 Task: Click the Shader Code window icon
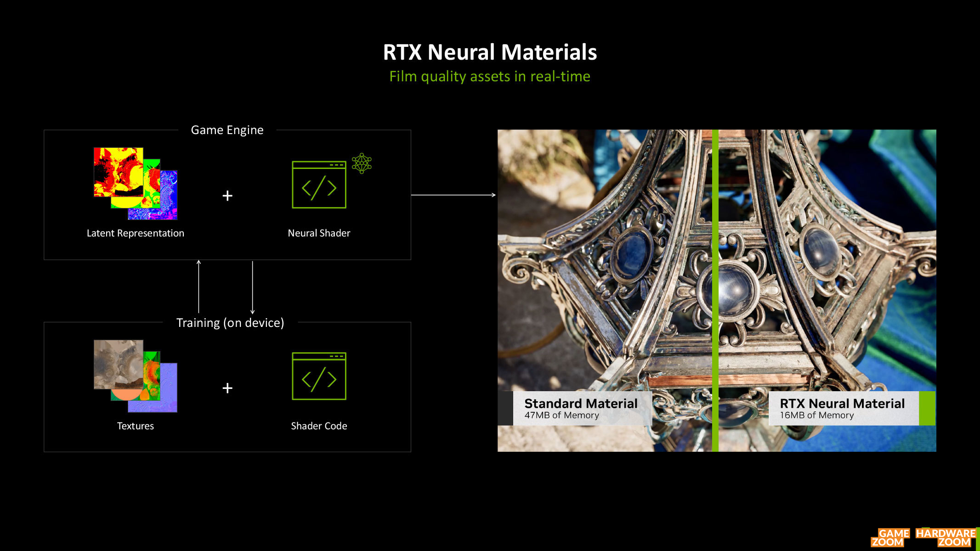[x=319, y=376]
